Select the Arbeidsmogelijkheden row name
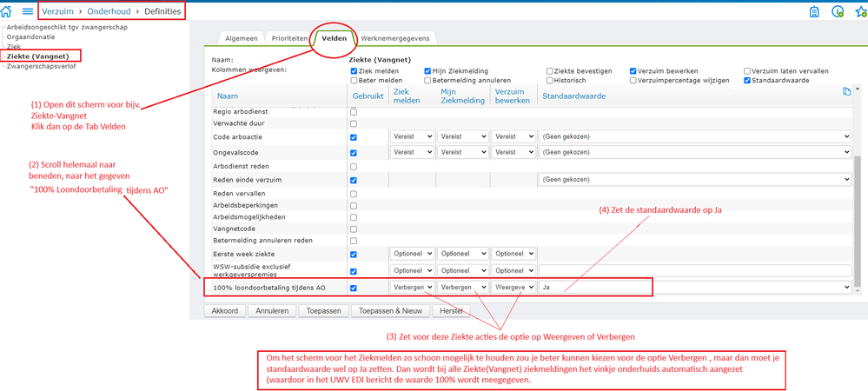The image size is (868, 391). (x=248, y=216)
